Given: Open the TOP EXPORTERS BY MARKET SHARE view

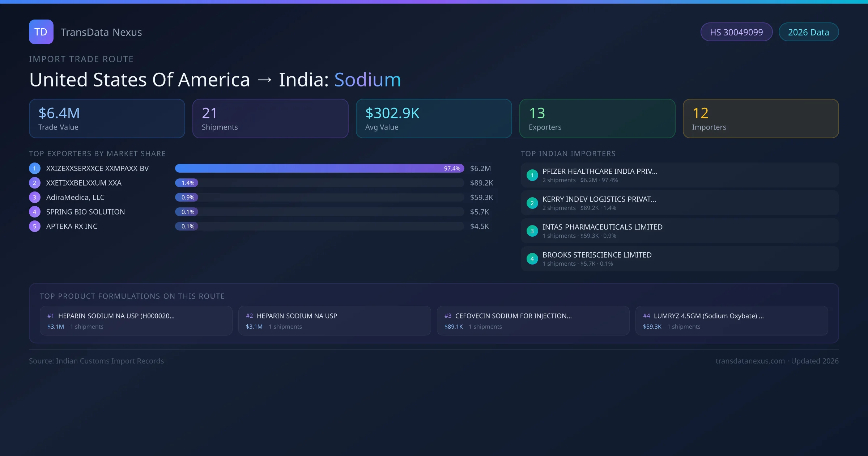Looking at the screenshot, I should (x=97, y=153).
